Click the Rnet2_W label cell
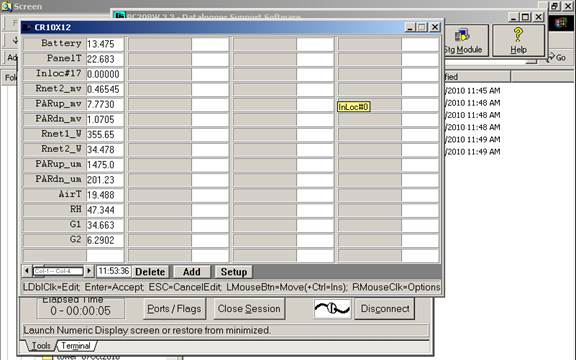 coord(55,149)
